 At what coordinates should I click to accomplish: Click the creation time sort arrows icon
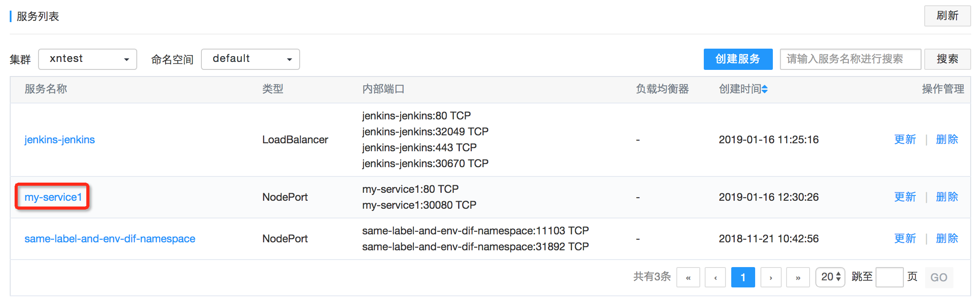pyautogui.click(x=765, y=89)
